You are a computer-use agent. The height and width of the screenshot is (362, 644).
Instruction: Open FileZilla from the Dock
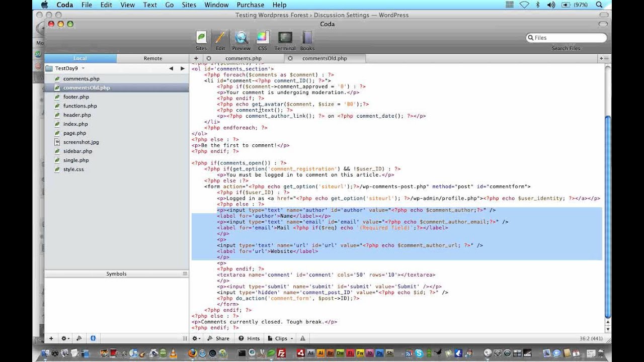coord(282,353)
